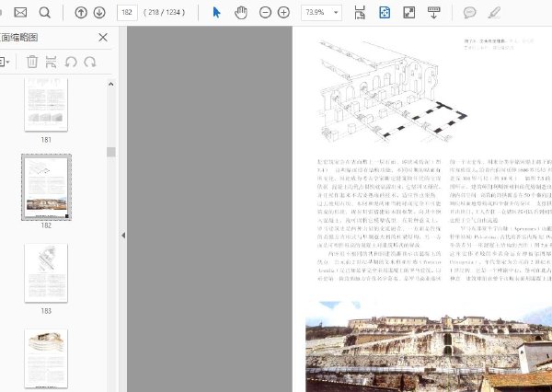Close the page thumbnails panel
The width and height of the screenshot is (552, 392).
click(x=103, y=38)
